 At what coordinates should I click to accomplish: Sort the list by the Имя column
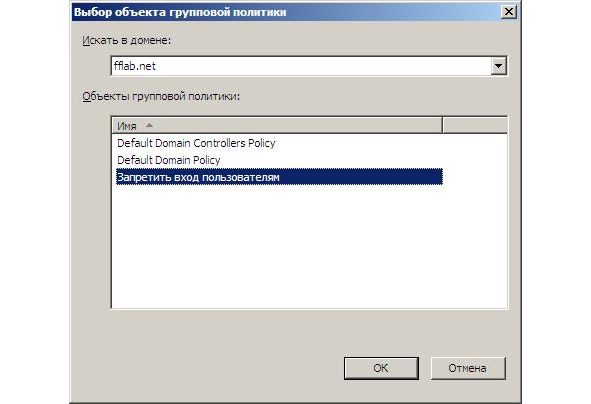point(277,125)
